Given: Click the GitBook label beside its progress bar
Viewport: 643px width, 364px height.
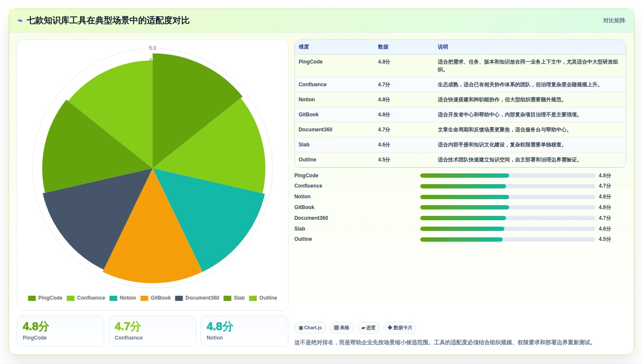Looking at the screenshot, I should 304,207.
